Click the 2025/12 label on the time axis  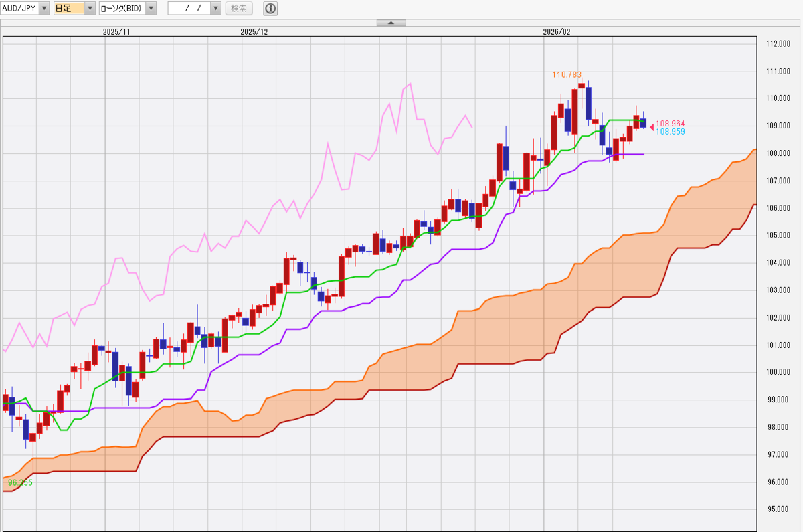[254, 31]
